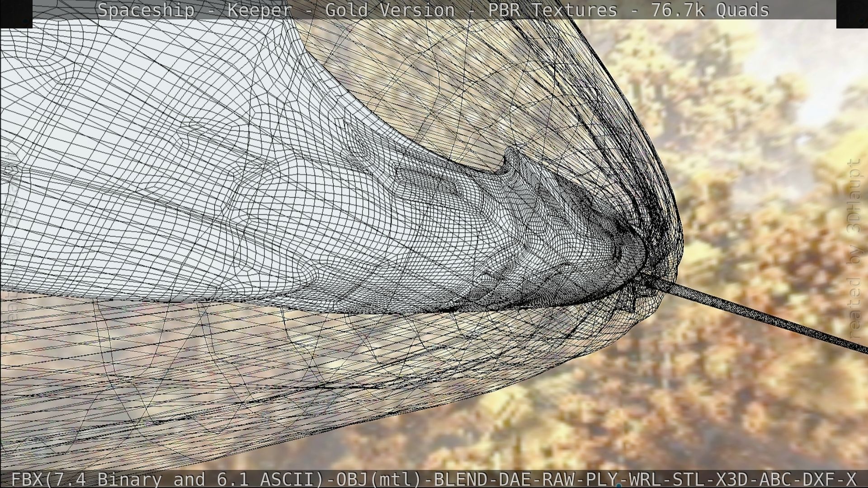Click the DXF format label

pyautogui.click(x=820, y=479)
